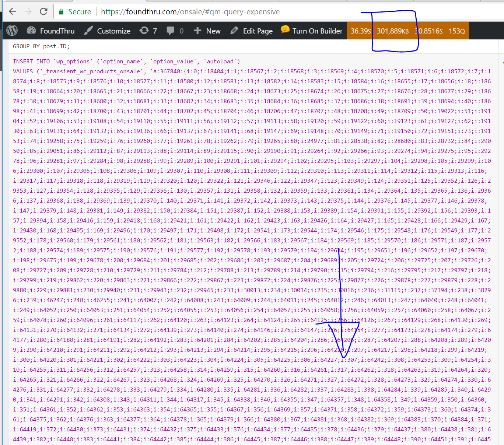Open the WordPress logo menu
The width and height of the screenshot is (504, 445).
pyautogui.click(x=12, y=31)
